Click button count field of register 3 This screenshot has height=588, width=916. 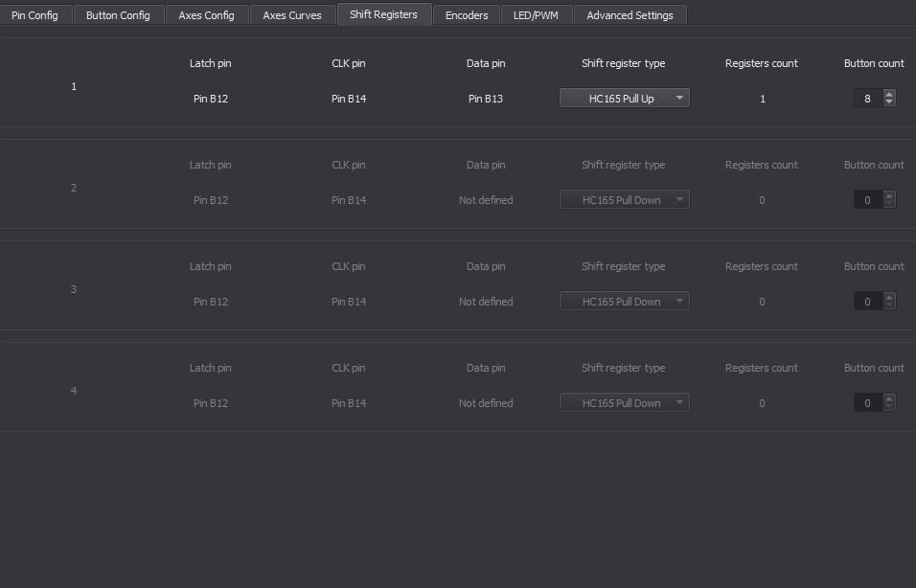868,302
